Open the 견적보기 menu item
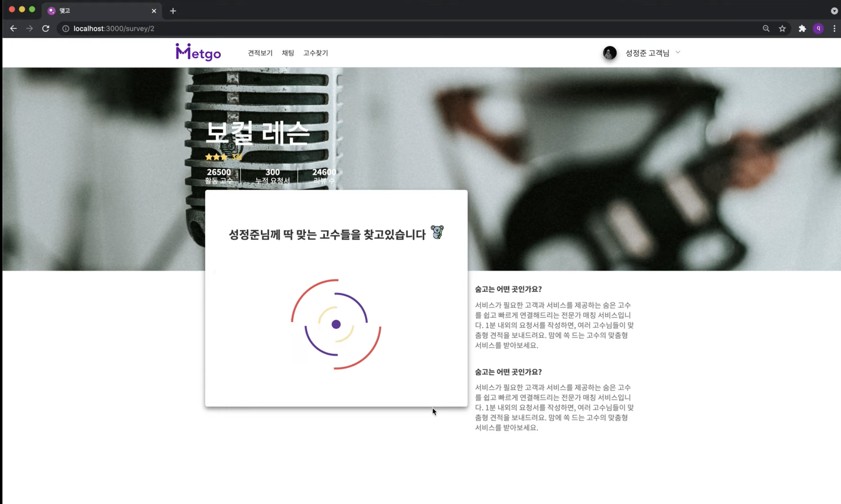Screen dimensions: 841x504 [260, 53]
